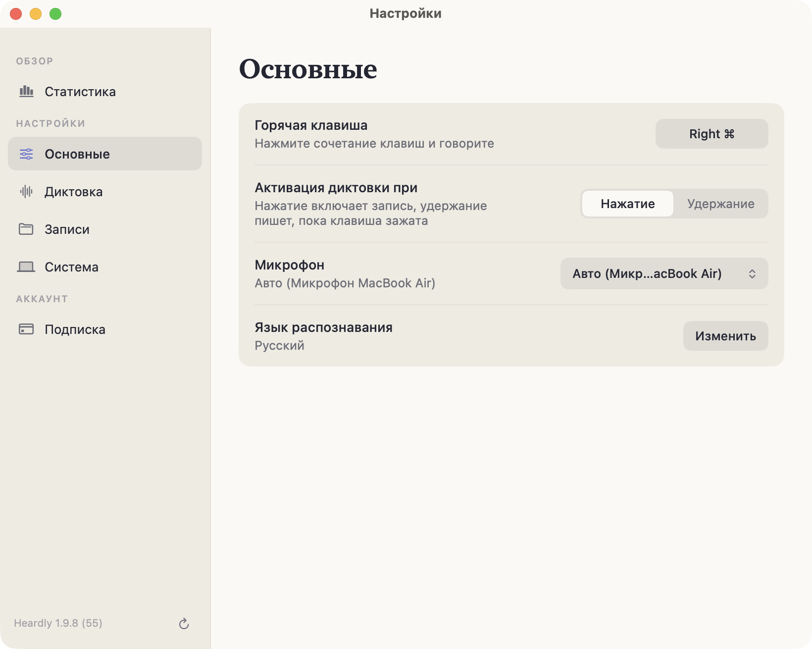Viewport: 812px width, 649px height.
Task: Click the Записи folder icon
Action: pyautogui.click(x=26, y=229)
